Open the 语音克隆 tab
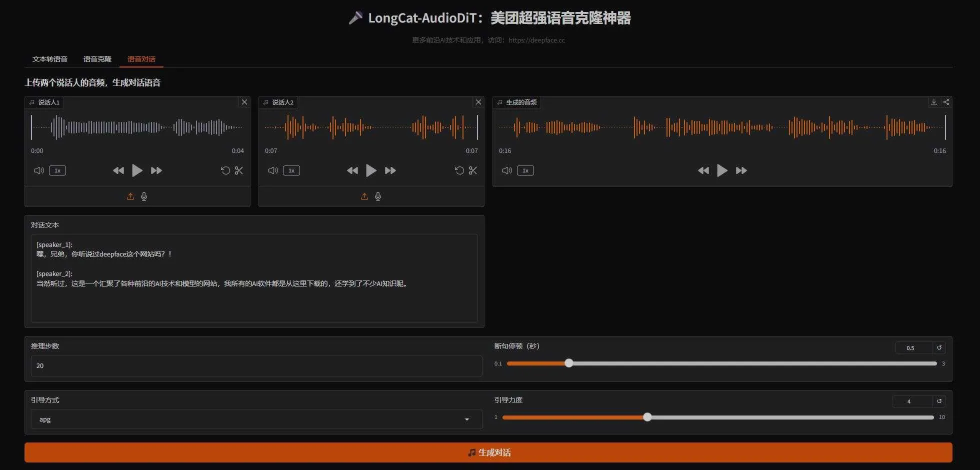The width and height of the screenshot is (980, 470). click(x=97, y=58)
